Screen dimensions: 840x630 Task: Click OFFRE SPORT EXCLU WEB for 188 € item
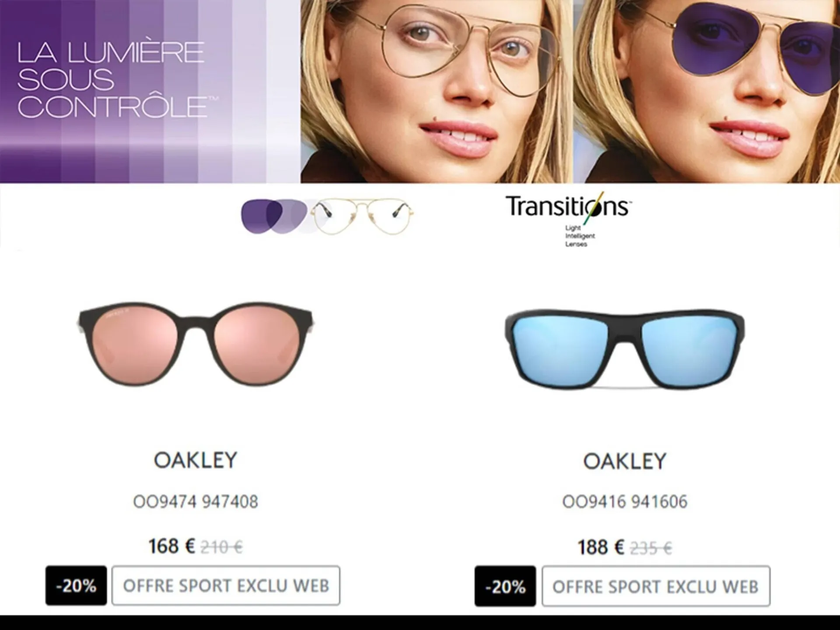pyautogui.click(x=656, y=586)
